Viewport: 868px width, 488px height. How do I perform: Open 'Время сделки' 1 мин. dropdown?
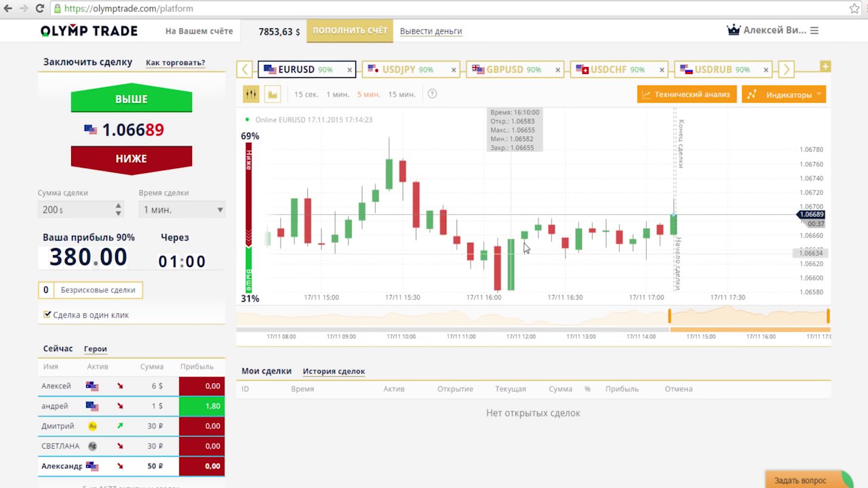pyautogui.click(x=182, y=209)
